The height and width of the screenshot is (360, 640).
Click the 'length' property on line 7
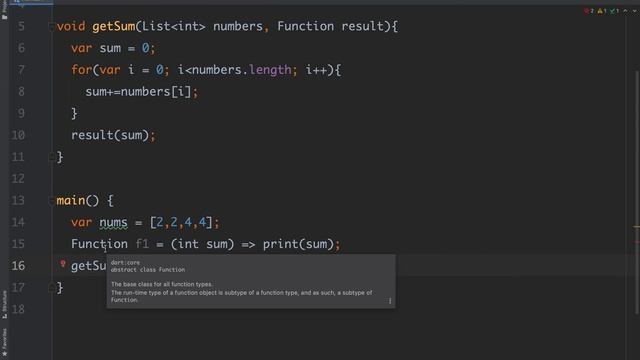click(x=270, y=70)
